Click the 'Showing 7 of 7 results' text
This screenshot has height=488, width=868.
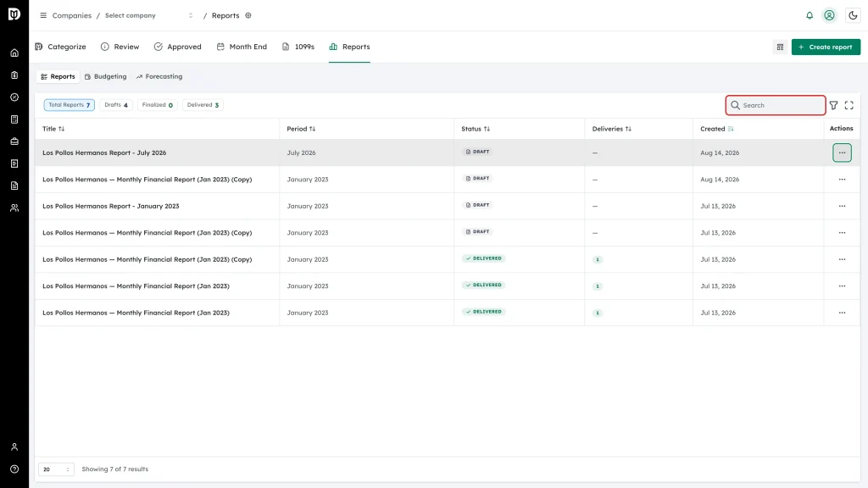click(x=115, y=469)
